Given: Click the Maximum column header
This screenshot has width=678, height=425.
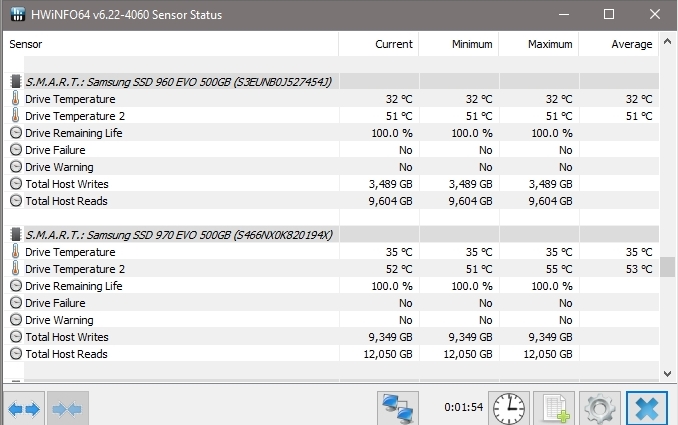Looking at the screenshot, I should point(539,44).
